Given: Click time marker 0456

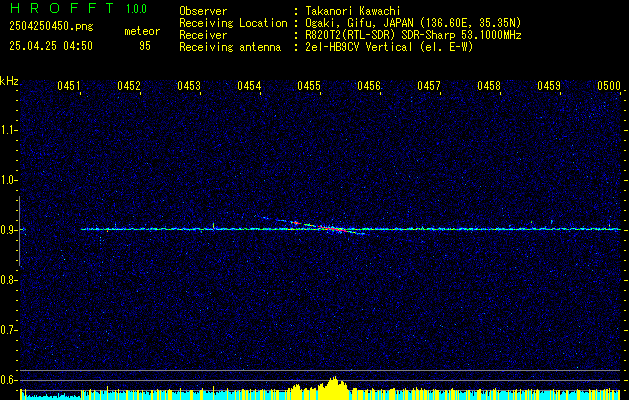Looking at the screenshot, I should 369,86.
